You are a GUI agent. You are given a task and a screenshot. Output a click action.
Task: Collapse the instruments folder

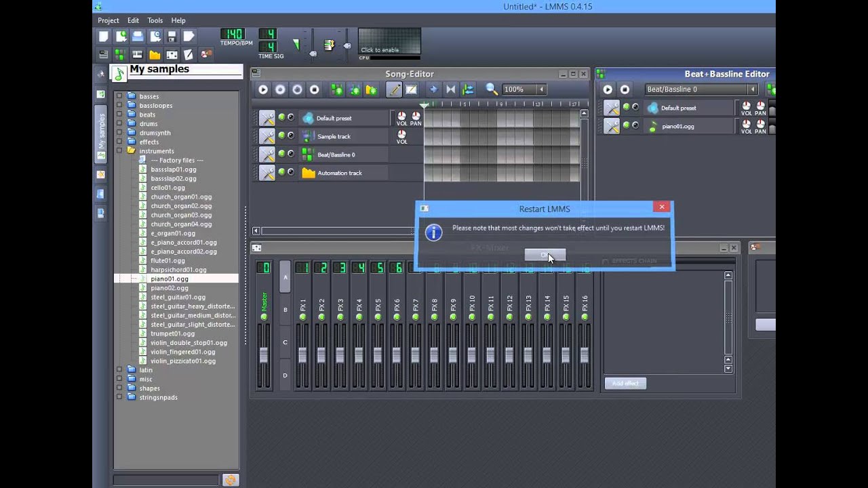[119, 150]
